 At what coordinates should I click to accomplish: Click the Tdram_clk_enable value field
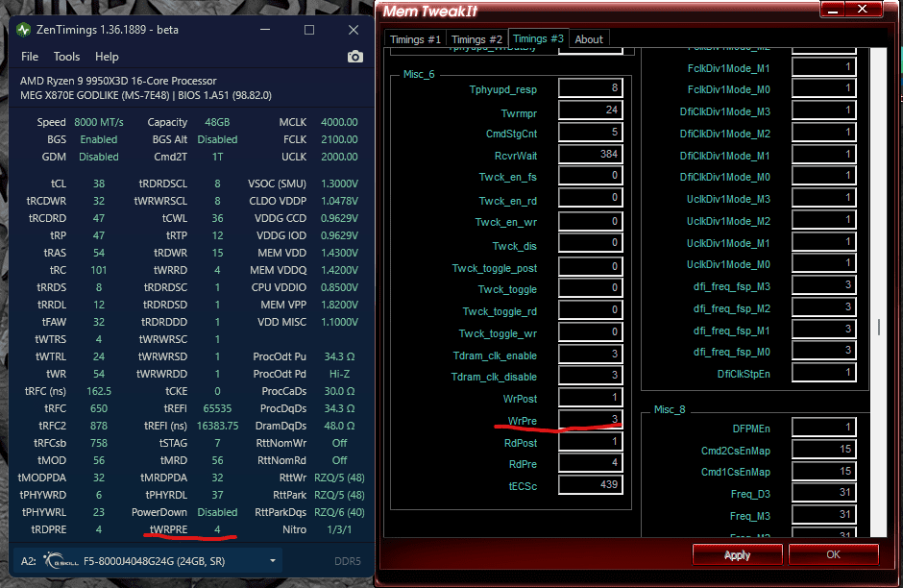[590, 355]
